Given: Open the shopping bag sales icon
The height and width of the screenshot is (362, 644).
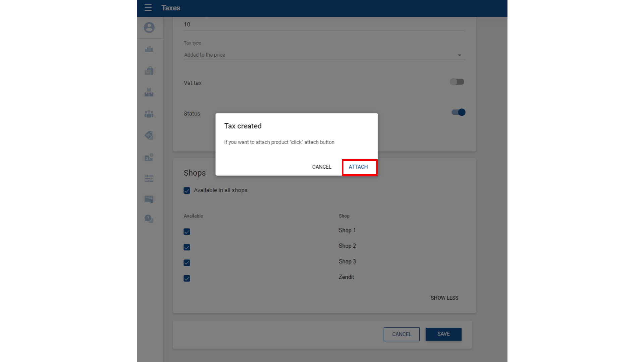Looking at the screenshot, I should (149, 70).
